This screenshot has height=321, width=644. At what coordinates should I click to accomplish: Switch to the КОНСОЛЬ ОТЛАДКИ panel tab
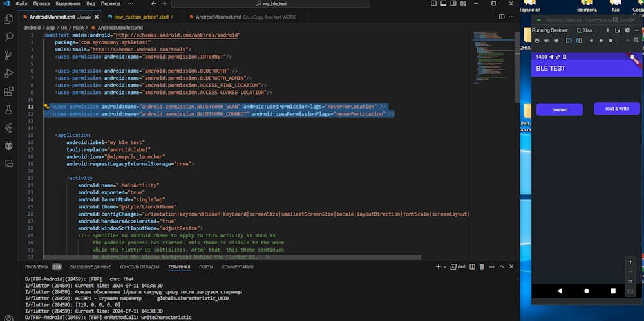click(139, 266)
